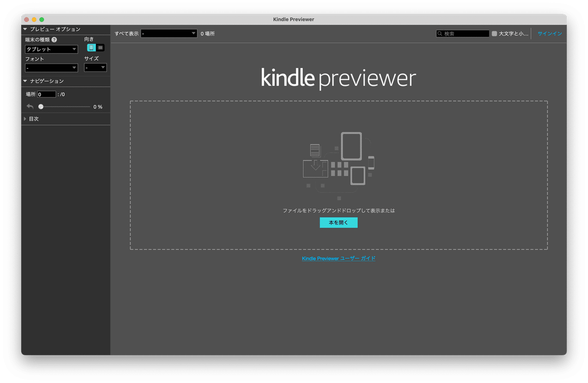The image size is (588, 383).
Task: Click the back arrow icon in ナビゲーション
Action: click(30, 106)
